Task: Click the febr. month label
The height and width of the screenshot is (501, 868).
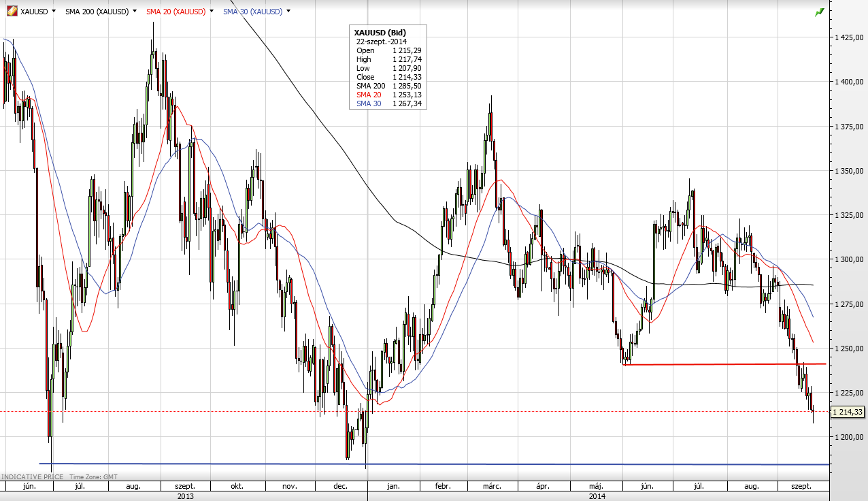Action: [443, 487]
